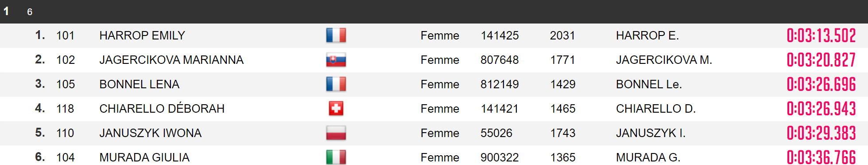Select the BONNEL LENA result row name

(x=139, y=84)
